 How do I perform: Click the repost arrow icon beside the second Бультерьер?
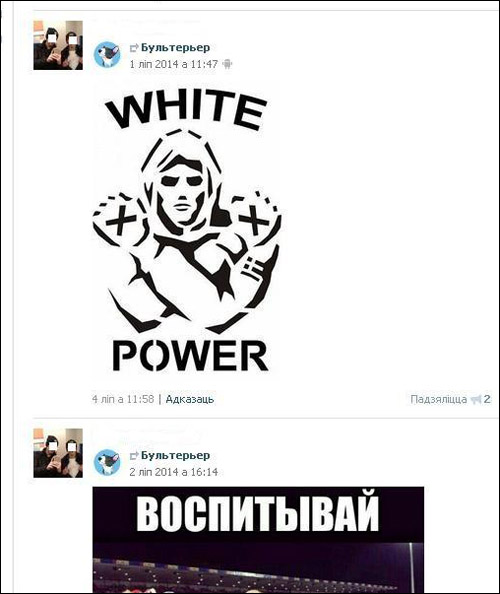(134, 456)
